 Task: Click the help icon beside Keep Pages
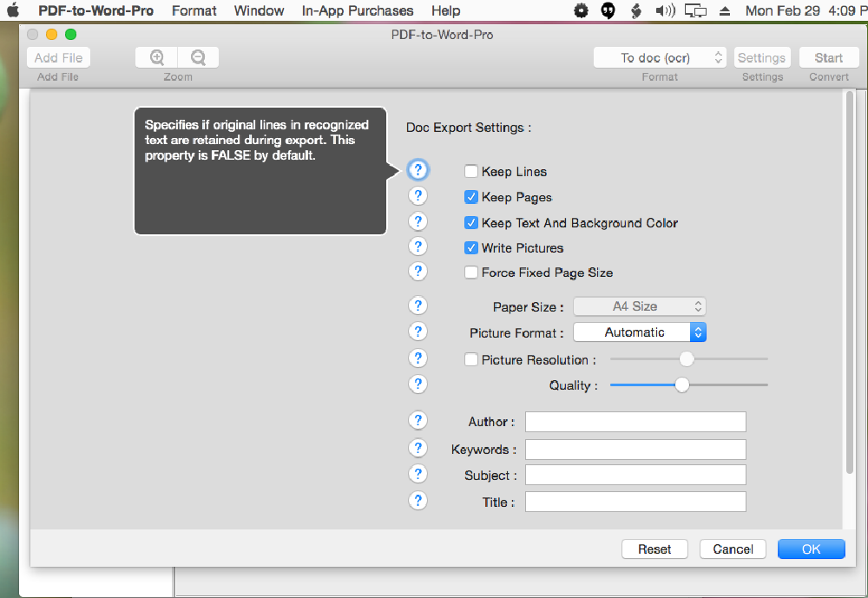[x=418, y=195]
